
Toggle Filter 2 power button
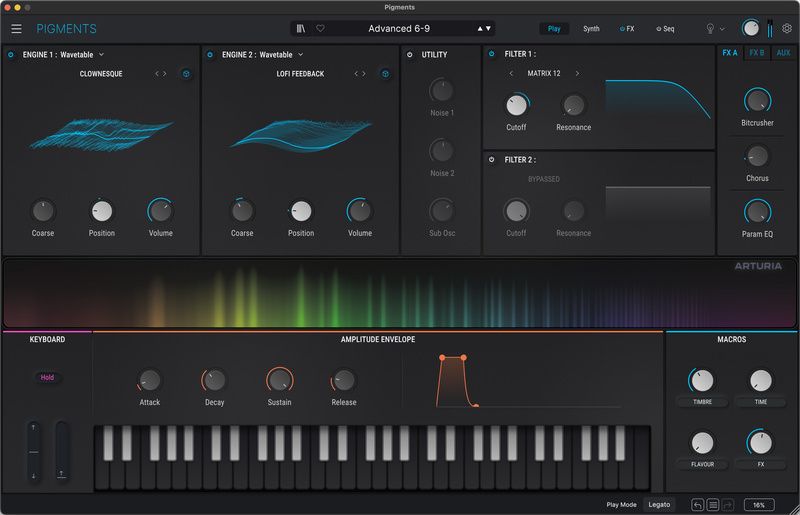coord(491,159)
